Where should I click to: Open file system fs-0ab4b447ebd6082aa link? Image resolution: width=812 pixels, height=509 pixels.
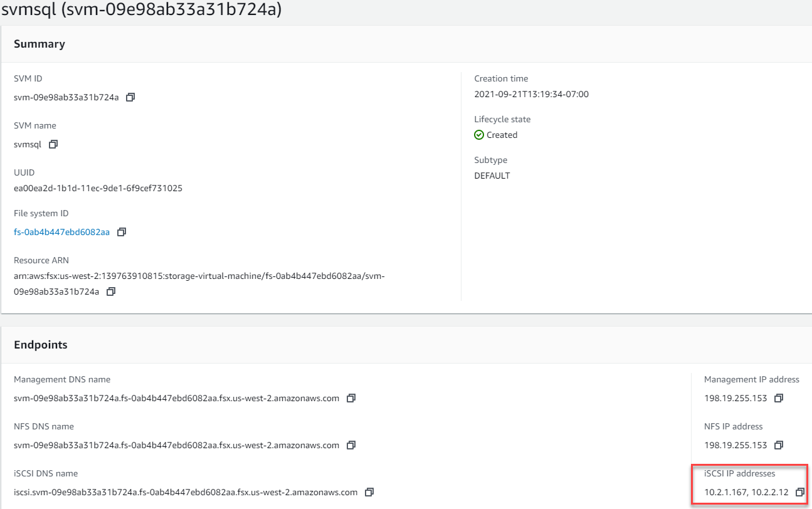61,232
